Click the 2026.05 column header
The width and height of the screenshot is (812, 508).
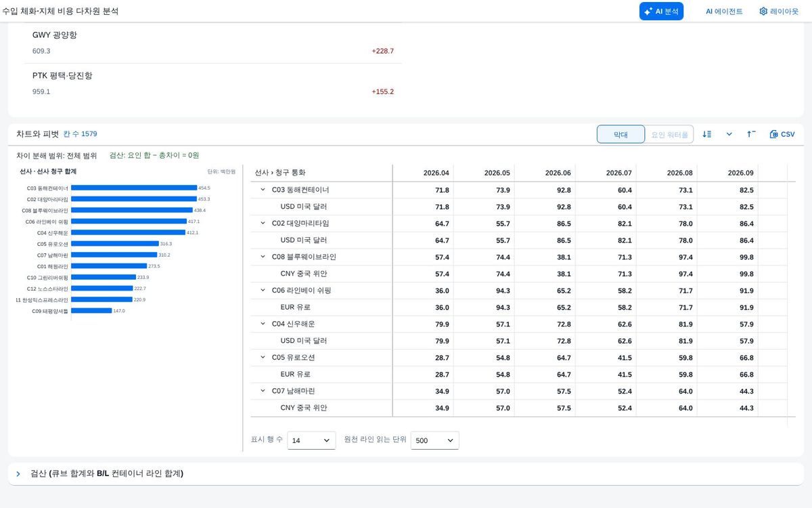[x=484, y=173]
